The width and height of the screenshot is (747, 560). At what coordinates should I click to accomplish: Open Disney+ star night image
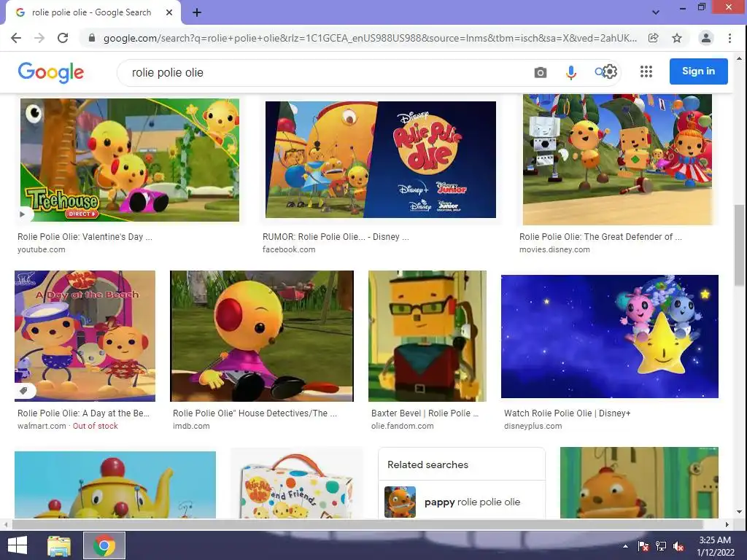pyautogui.click(x=610, y=336)
